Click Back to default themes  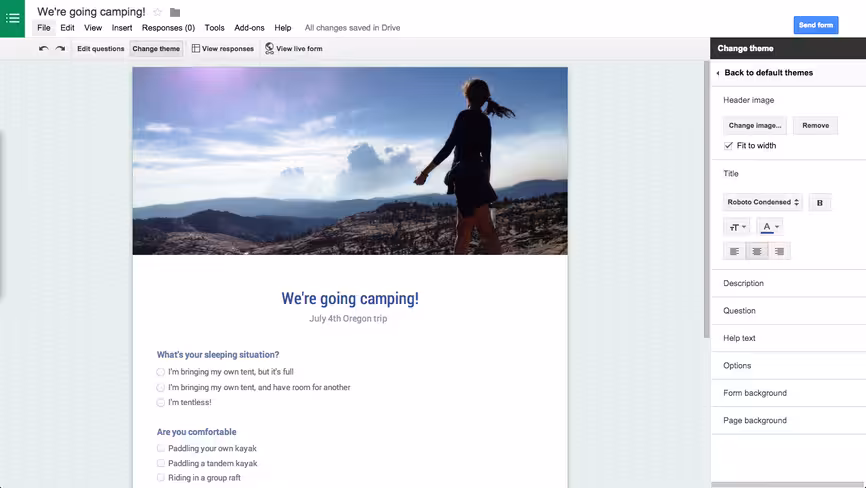768,73
